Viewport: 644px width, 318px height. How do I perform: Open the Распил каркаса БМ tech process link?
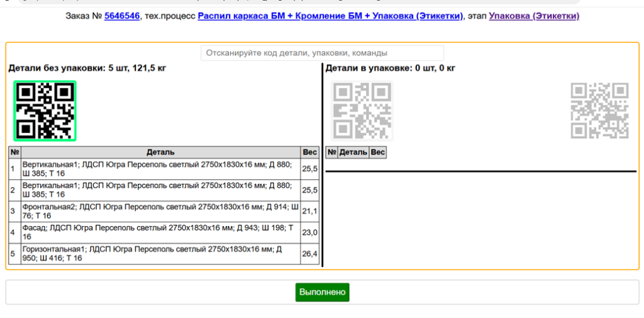point(330,16)
